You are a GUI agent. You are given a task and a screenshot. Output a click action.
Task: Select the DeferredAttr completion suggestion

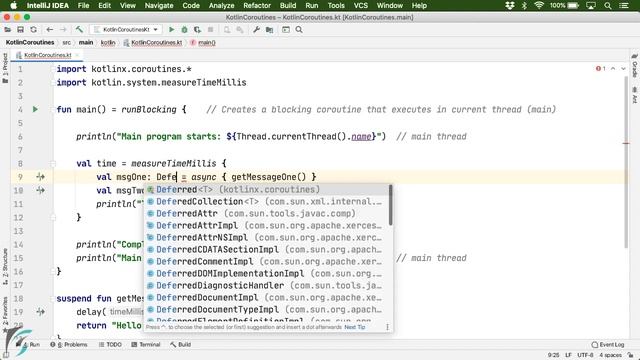coord(266,213)
